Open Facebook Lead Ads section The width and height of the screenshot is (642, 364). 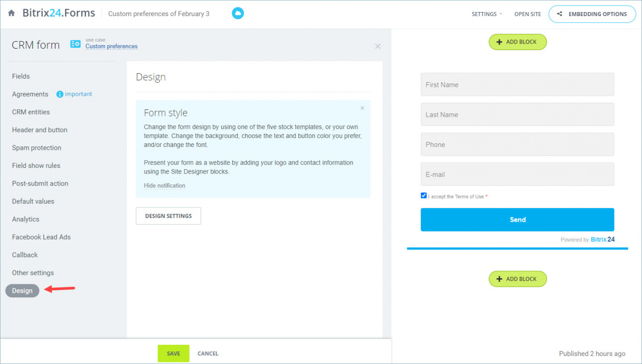coord(41,237)
